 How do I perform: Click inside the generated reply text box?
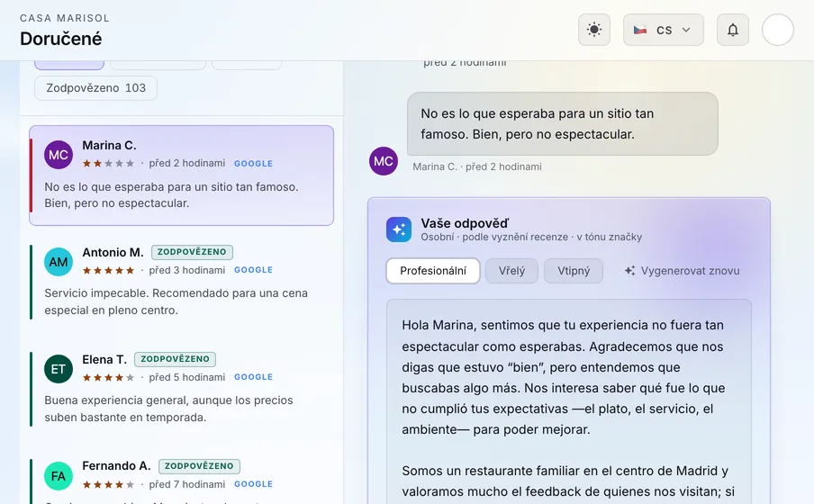[x=569, y=401]
